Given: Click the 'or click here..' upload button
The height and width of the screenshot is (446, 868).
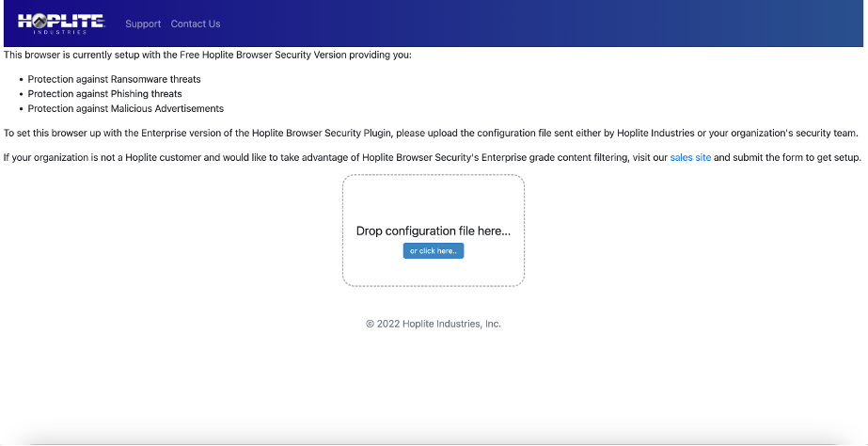Looking at the screenshot, I should point(434,251).
